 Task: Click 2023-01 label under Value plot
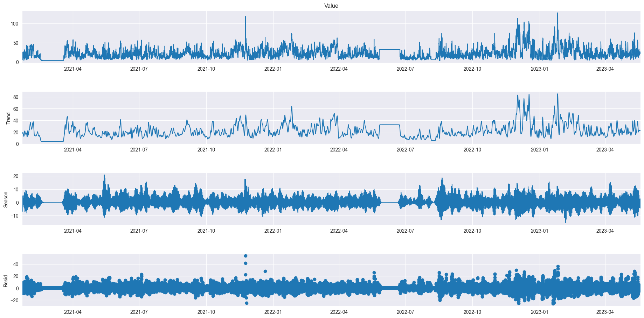point(540,69)
